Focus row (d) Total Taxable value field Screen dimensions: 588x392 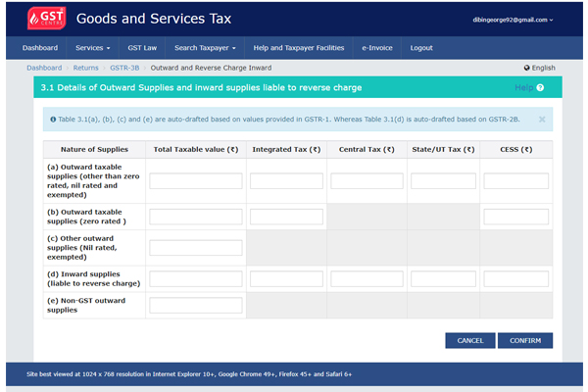(x=196, y=279)
